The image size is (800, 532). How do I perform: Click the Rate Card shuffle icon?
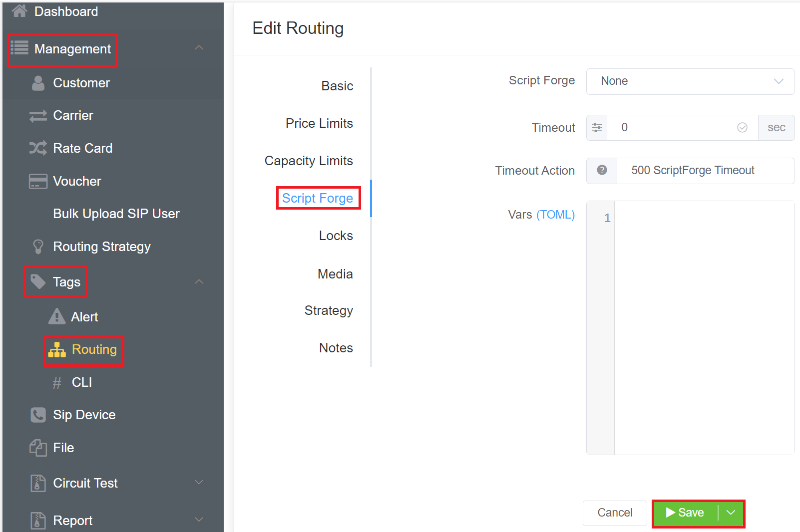click(38, 148)
